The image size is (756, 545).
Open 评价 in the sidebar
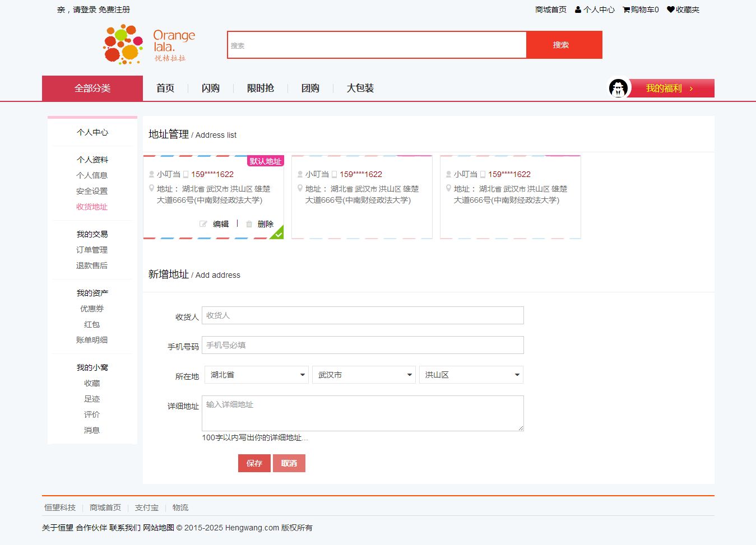point(92,414)
